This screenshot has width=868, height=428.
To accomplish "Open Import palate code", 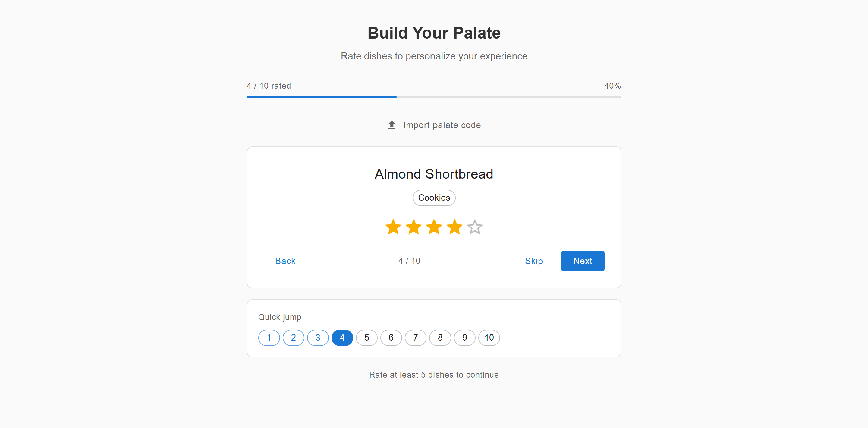I will (x=442, y=125).
